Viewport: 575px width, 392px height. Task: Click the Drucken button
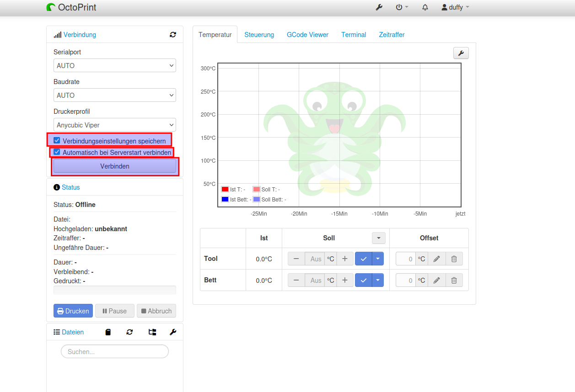(73, 311)
